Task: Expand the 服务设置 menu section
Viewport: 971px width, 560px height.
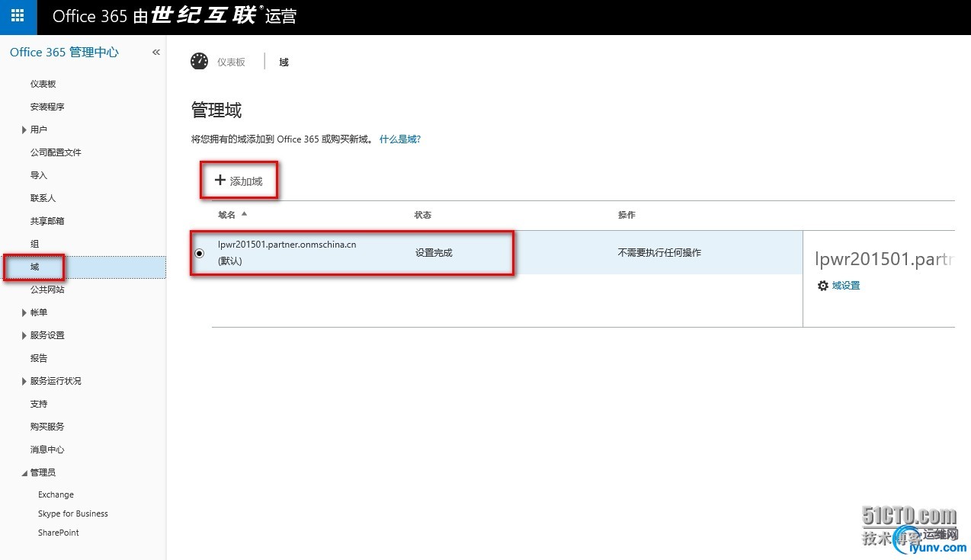Action: (24, 336)
